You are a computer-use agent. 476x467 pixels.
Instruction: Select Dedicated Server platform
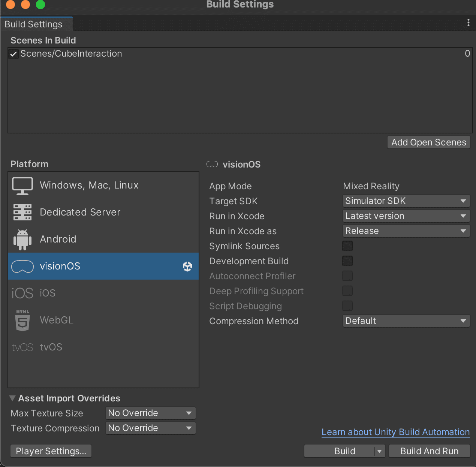point(103,212)
